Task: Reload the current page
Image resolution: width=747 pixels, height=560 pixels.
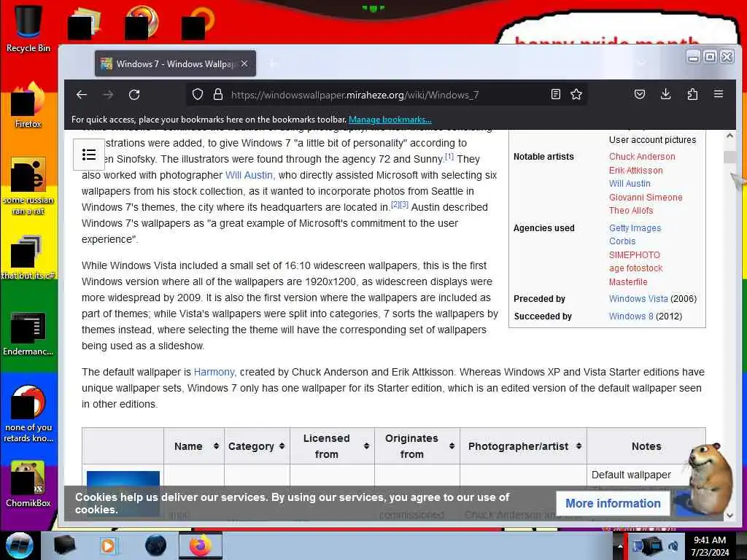Action: [x=134, y=95]
